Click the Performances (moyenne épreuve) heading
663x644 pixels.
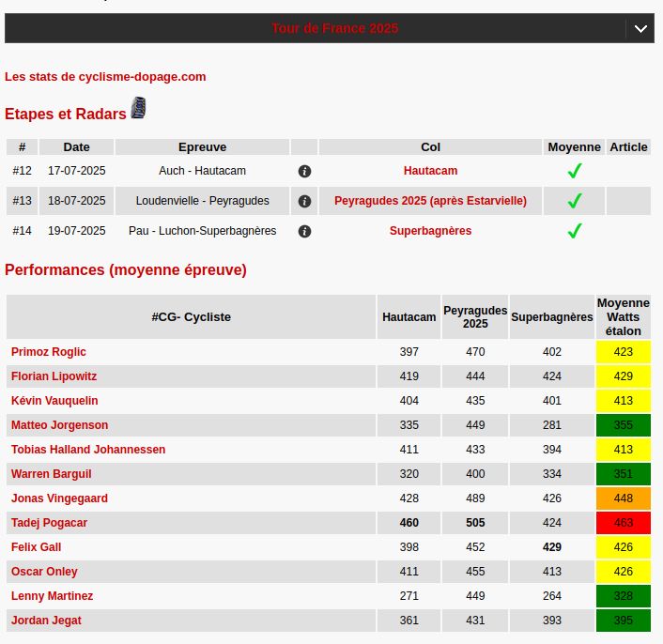pyautogui.click(x=126, y=270)
